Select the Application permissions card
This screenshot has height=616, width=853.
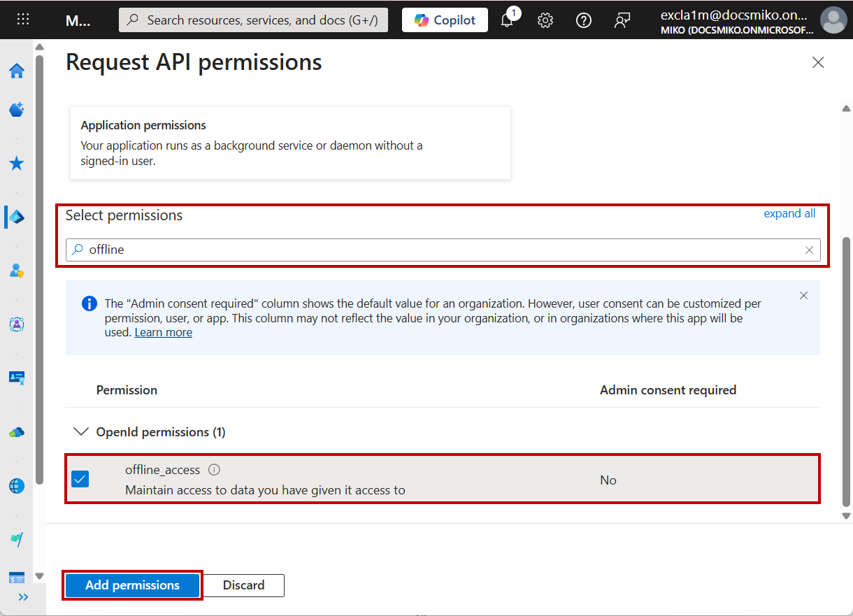(x=290, y=143)
